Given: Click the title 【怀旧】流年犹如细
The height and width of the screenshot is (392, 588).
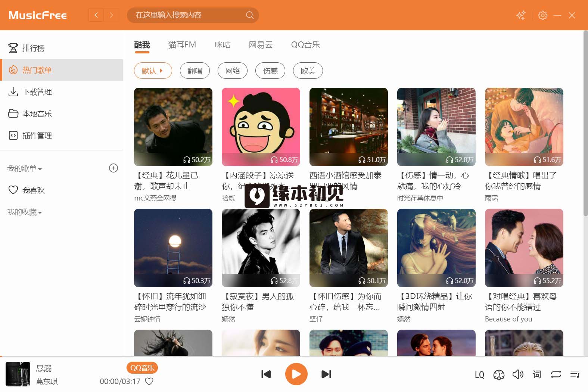Looking at the screenshot, I should [170, 302].
